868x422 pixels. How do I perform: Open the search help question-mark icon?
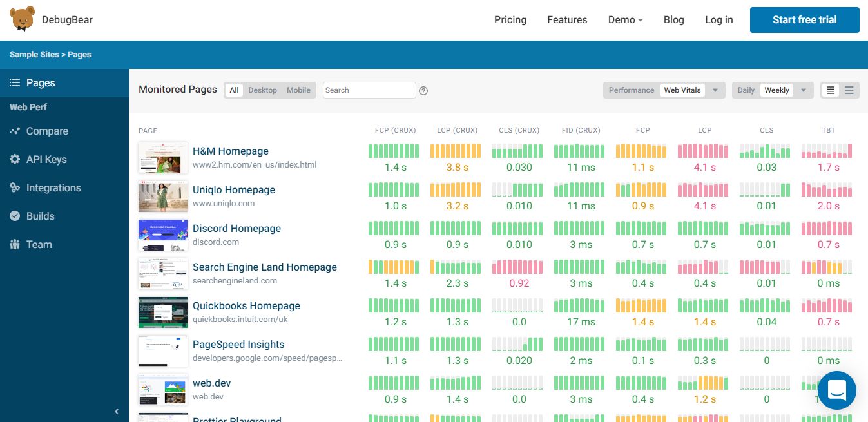[x=423, y=90]
